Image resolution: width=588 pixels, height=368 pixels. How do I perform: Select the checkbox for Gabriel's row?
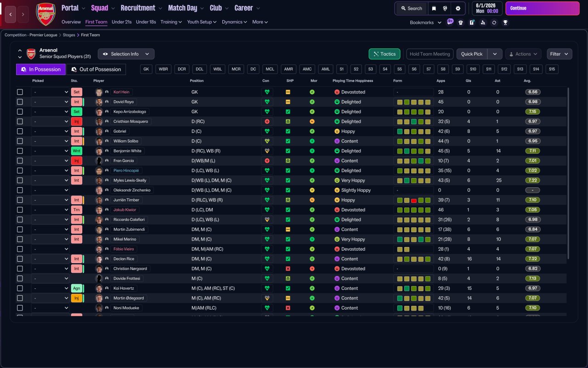pyautogui.click(x=20, y=131)
